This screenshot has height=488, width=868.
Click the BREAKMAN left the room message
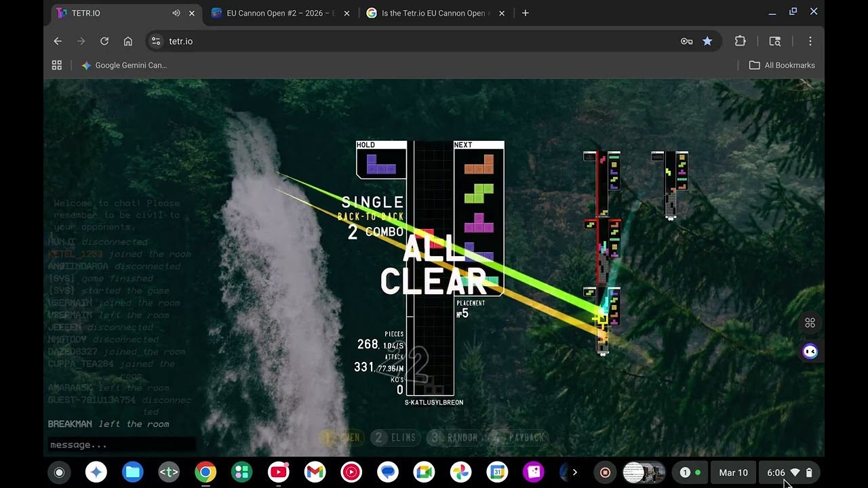(x=108, y=424)
